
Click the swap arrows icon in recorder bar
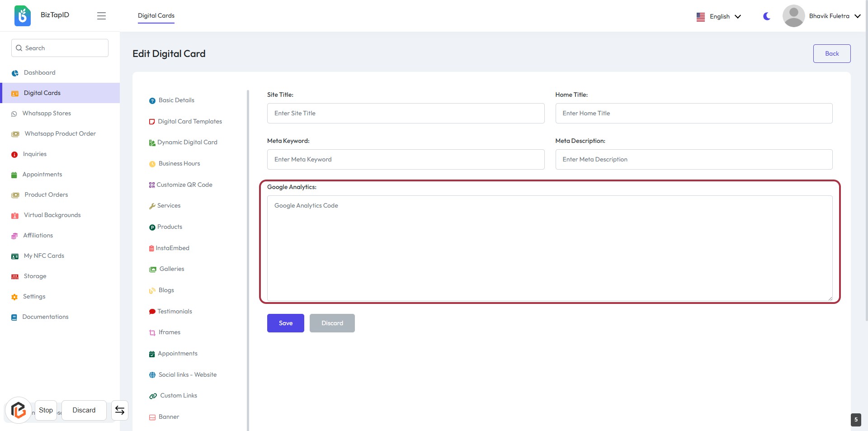[120, 410]
